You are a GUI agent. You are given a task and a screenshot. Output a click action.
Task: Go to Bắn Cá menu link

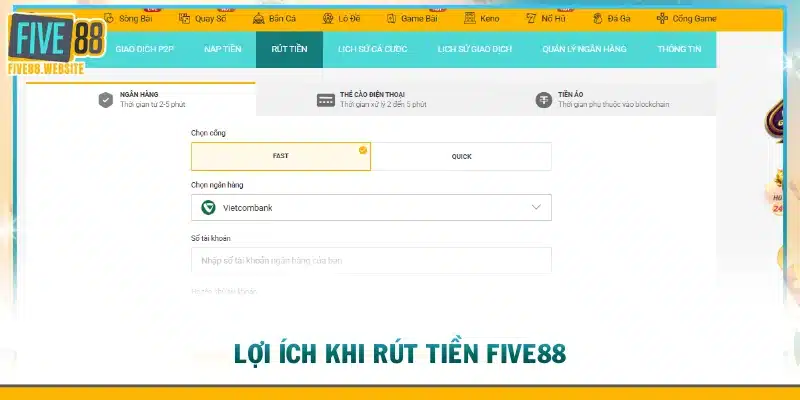(x=283, y=19)
